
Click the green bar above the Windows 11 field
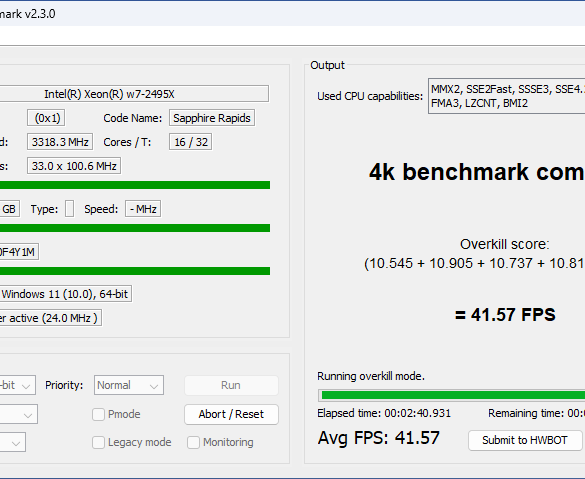pos(135,271)
